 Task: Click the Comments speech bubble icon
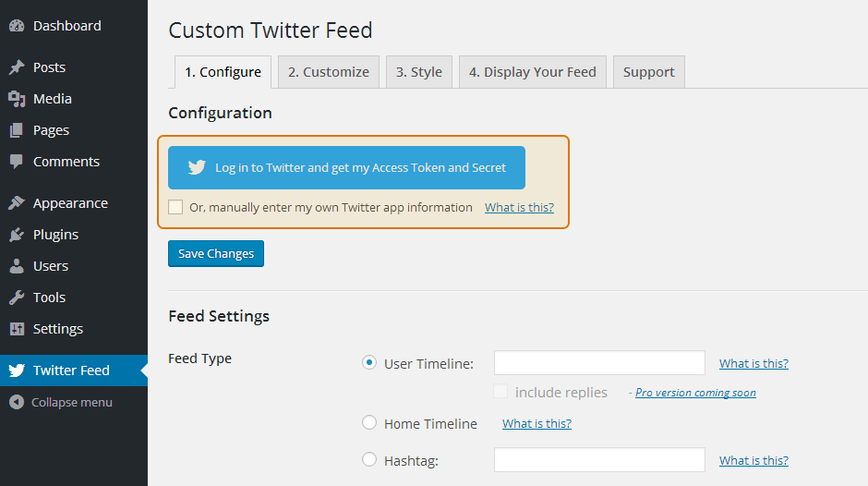pos(17,162)
